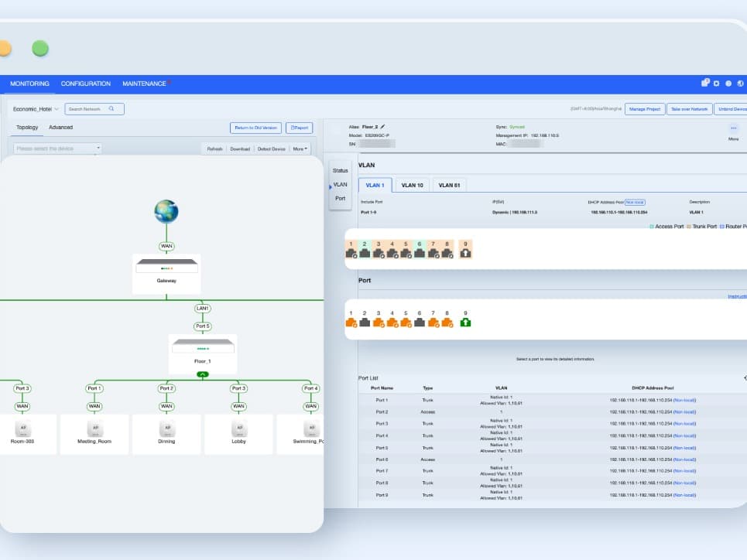
Task: Open the gear settings icon in blue bar
Action: coord(717,84)
